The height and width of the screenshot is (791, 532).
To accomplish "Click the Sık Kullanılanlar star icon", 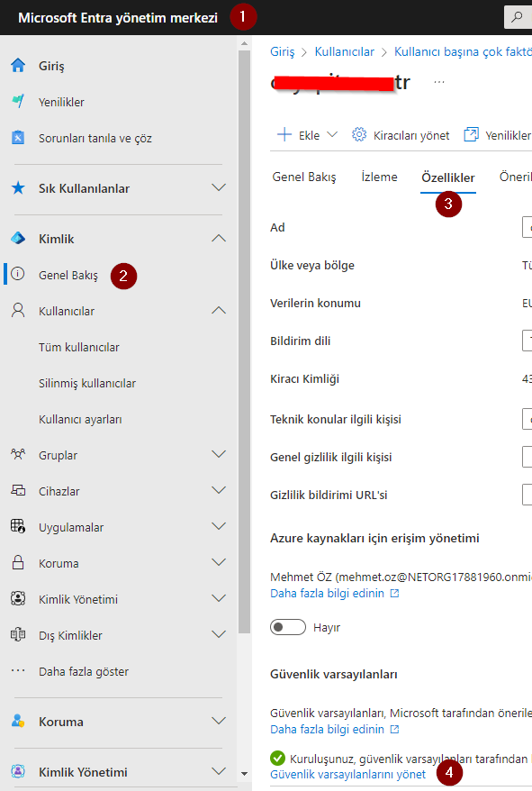I will [18, 188].
